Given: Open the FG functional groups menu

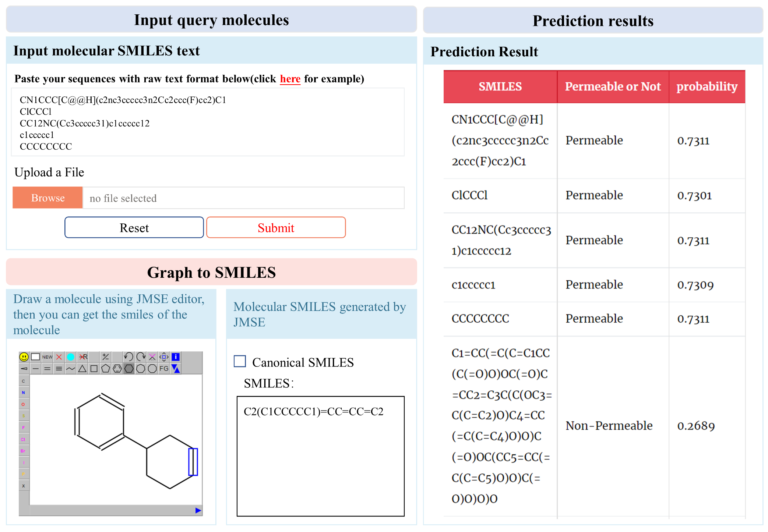Looking at the screenshot, I should coord(164,369).
